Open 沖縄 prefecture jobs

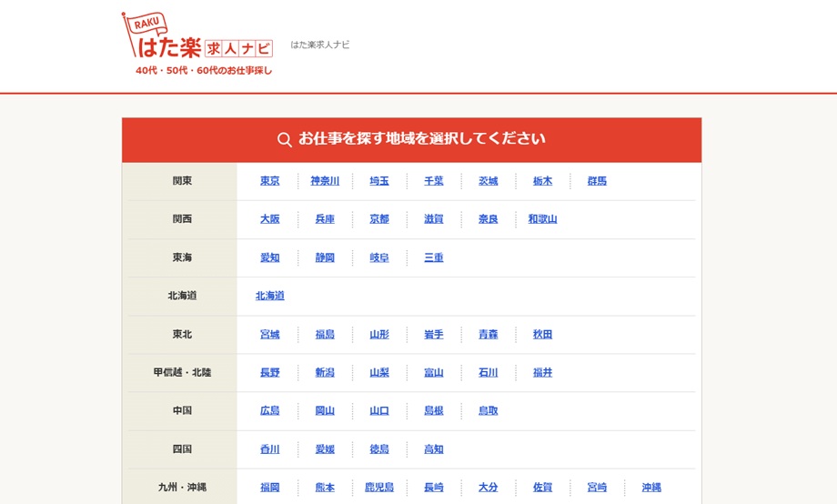click(x=651, y=488)
